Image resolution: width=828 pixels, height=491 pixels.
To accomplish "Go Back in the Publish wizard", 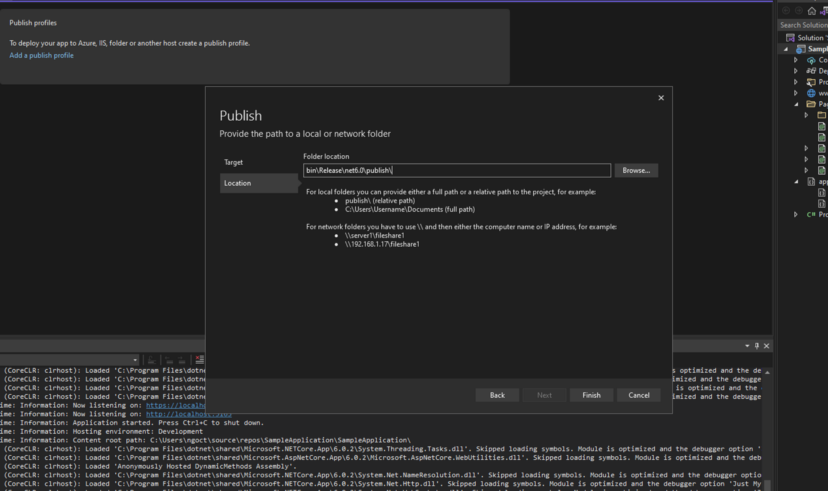I will point(497,395).
